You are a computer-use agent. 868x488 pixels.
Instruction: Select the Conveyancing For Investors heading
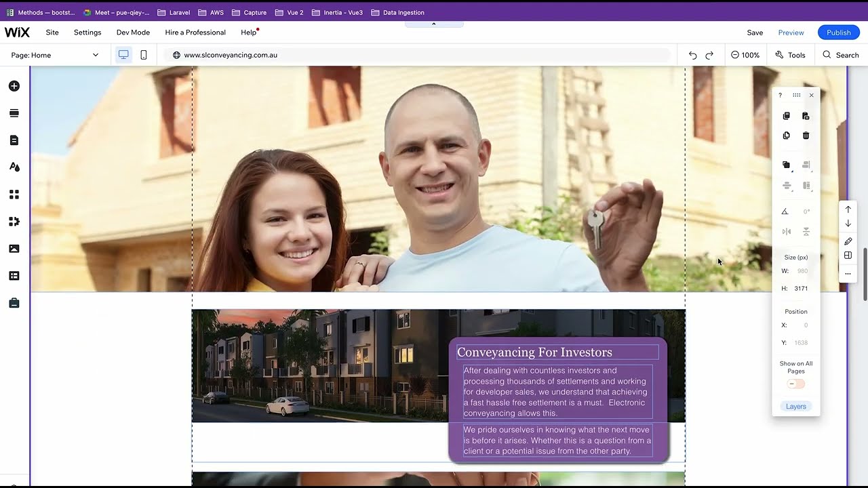(x=557, y=352)
